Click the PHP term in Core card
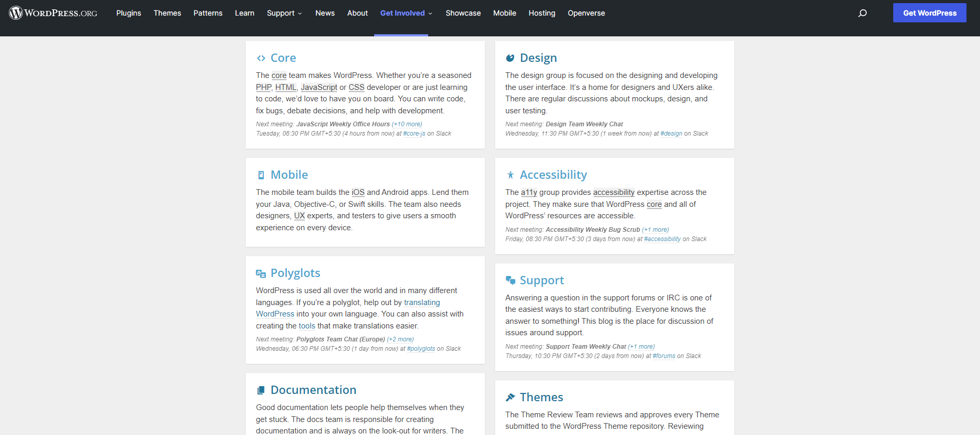This screenshot has width=980, height=435. (263, 87)
